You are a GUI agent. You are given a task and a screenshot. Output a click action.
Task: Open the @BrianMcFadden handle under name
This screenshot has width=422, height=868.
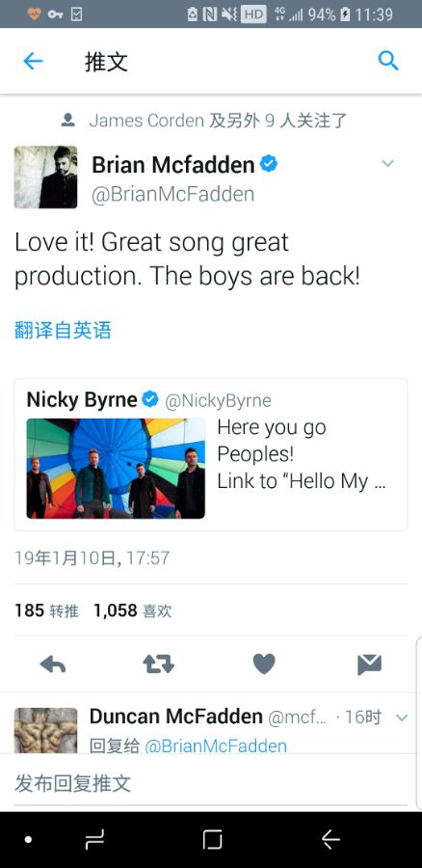[172, 194]
